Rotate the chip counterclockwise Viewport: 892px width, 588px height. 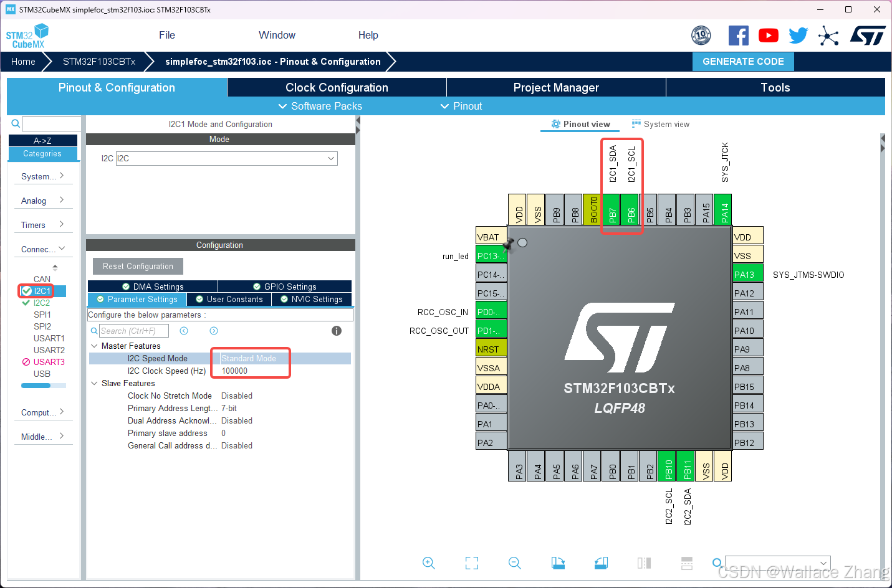pyautogui.click(x=600, y=562)
